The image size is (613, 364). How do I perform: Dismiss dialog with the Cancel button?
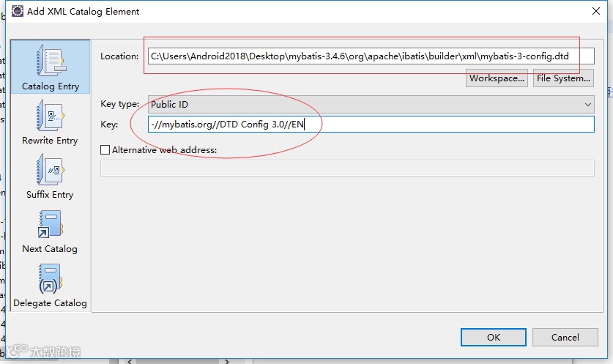[x=565, y=337]
